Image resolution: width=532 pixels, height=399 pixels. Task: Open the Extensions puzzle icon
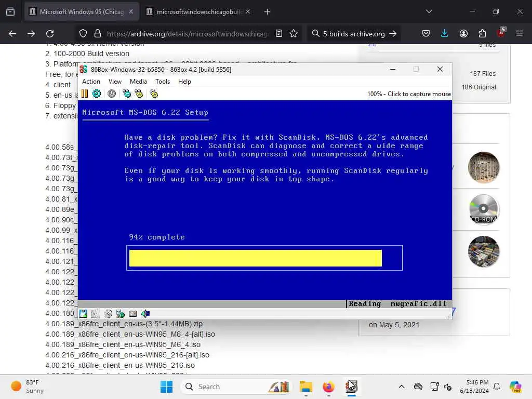coord(482,34)
